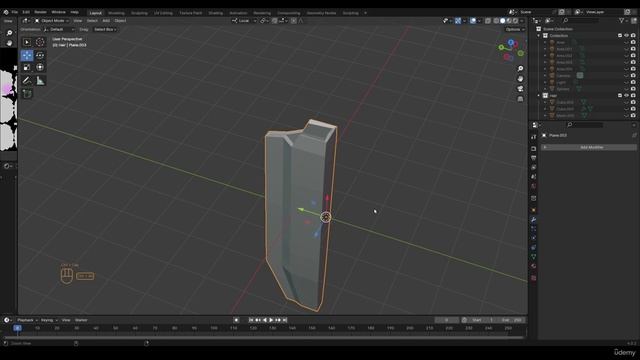This screenshot has width=640, height=360.
Task: Select wireframe viewport shading mode
Action: 496,20
